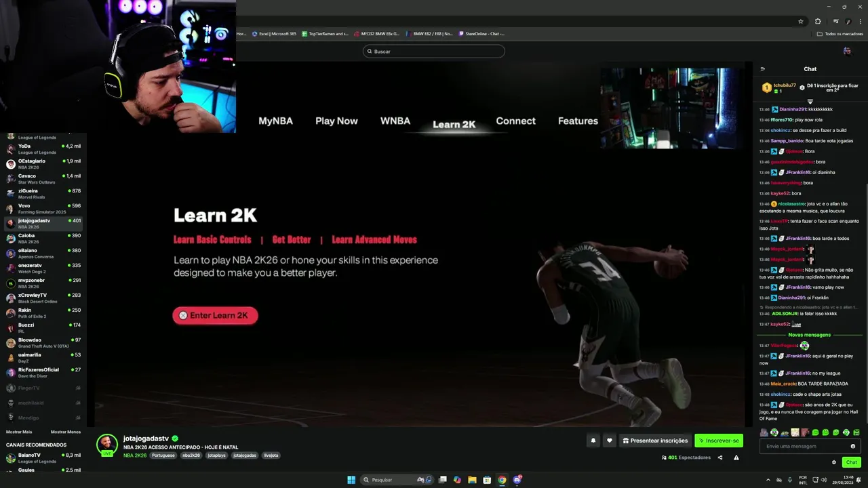The height and width of the screenshot is (488, 868).
Task: Open oBaiano's channel in the sidebar
Action: 42,253
